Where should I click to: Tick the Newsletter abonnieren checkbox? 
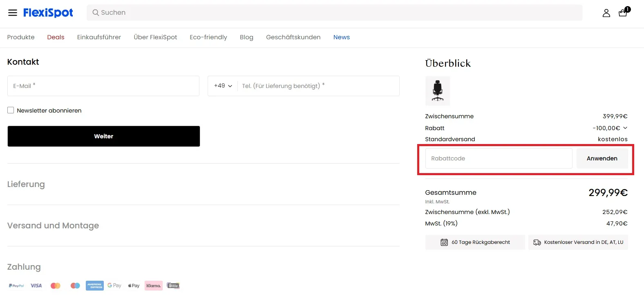tap(11, 110)
